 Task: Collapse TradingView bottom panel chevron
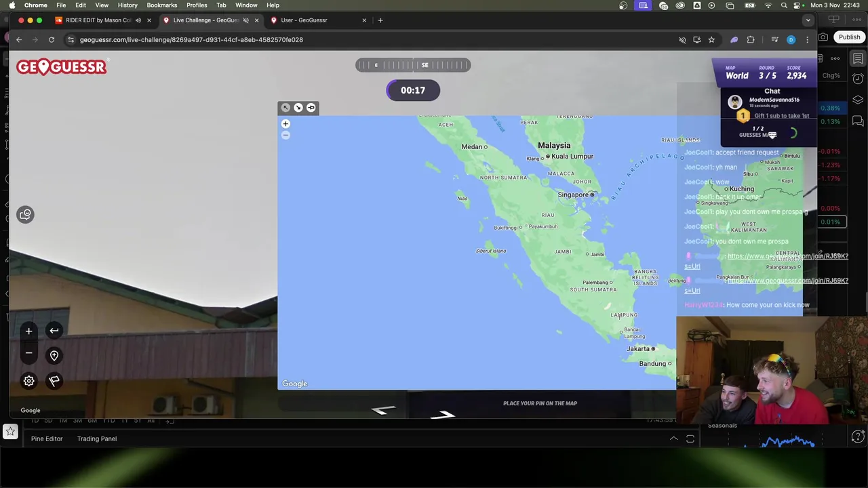coord(673,439)
